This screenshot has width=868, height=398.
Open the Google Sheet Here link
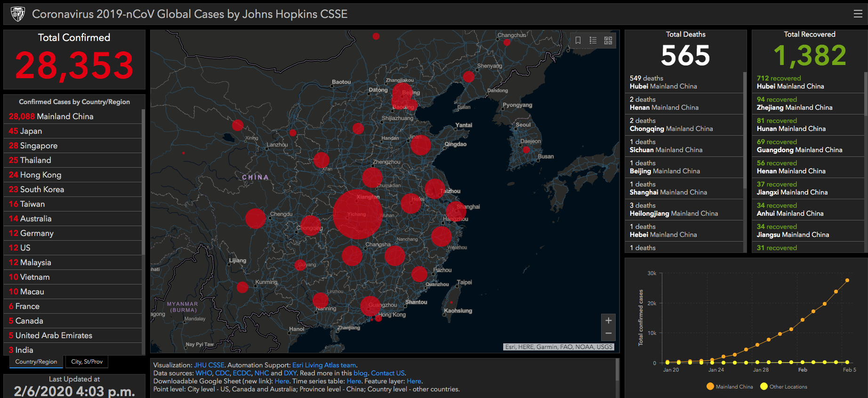[x=281, y=381]
